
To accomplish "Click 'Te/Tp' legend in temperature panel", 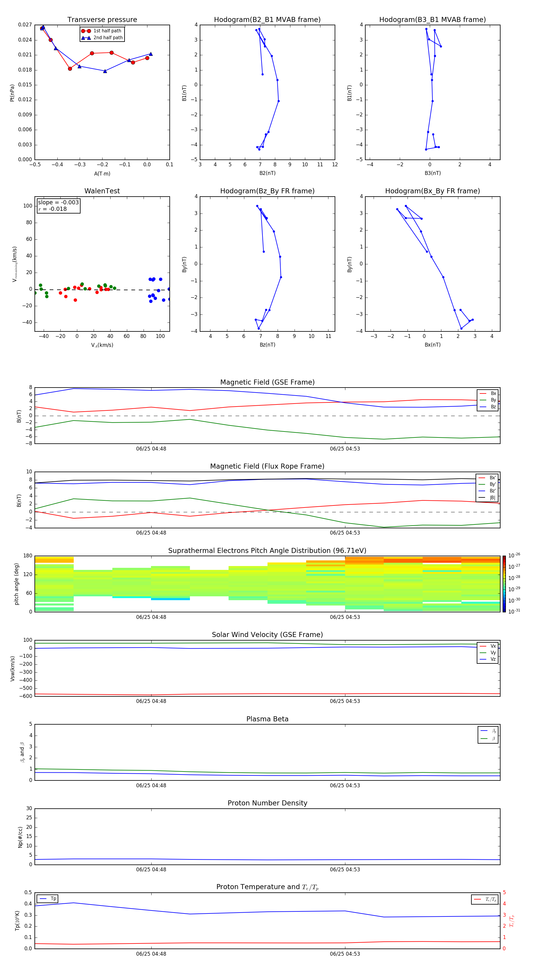I will (485, 899).
